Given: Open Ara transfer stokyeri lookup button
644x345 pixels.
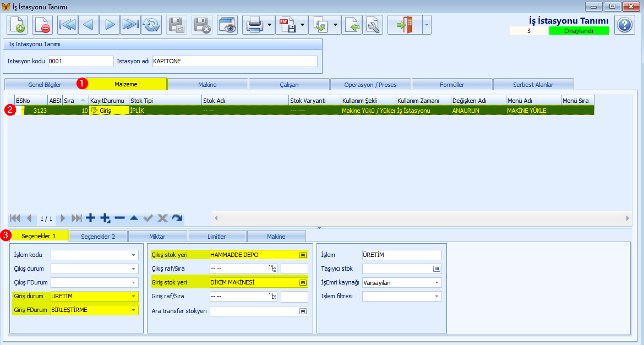Looking at the screenshot, I should pyautogui.click(x=303, y=311).
